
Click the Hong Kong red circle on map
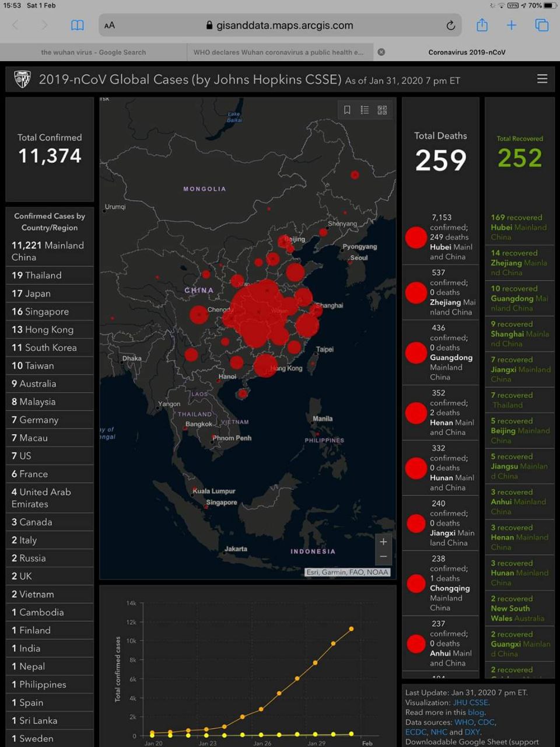coord(265,365)
